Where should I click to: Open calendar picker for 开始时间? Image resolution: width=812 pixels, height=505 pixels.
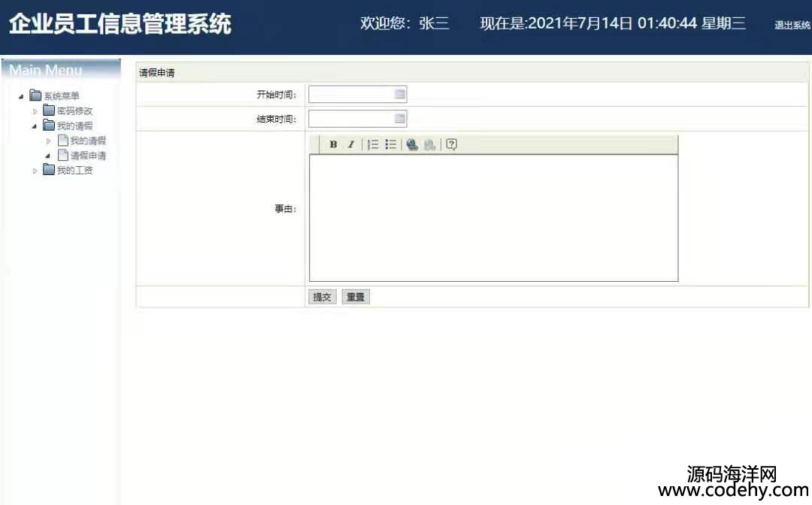pyautogui.click(x=400, y=94)
